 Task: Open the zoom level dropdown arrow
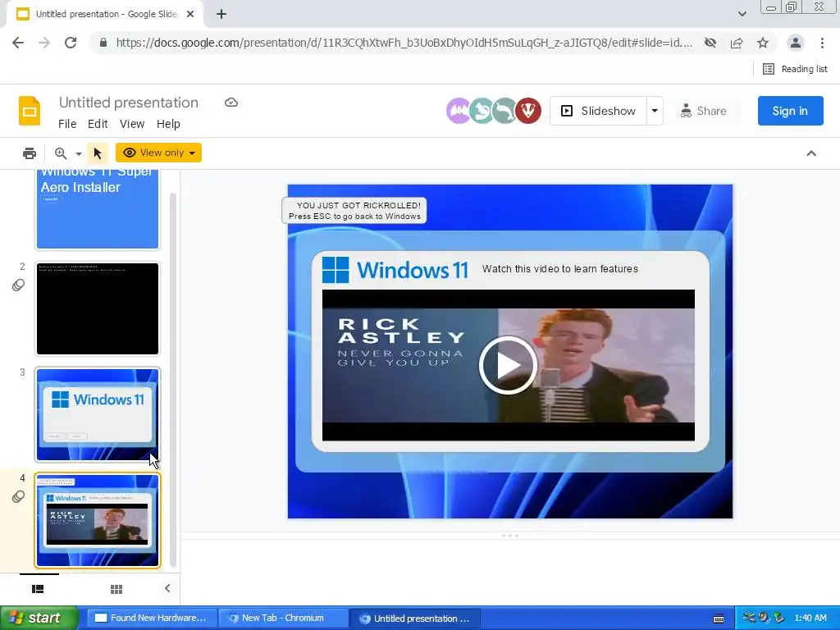[x=78, y=153]
